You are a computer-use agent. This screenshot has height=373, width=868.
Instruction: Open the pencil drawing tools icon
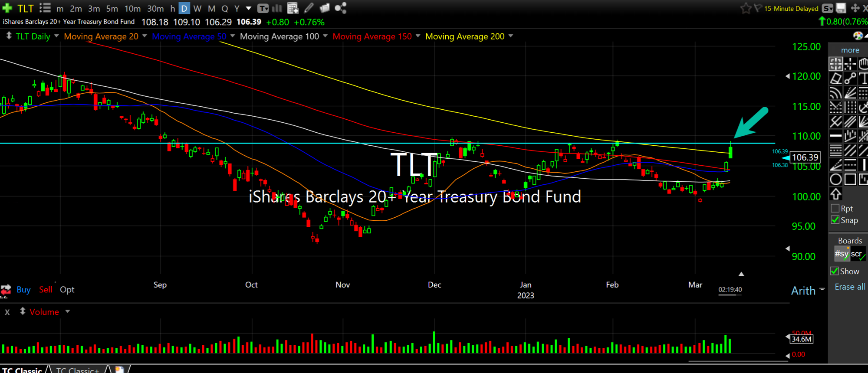click(x=309, y=8)
